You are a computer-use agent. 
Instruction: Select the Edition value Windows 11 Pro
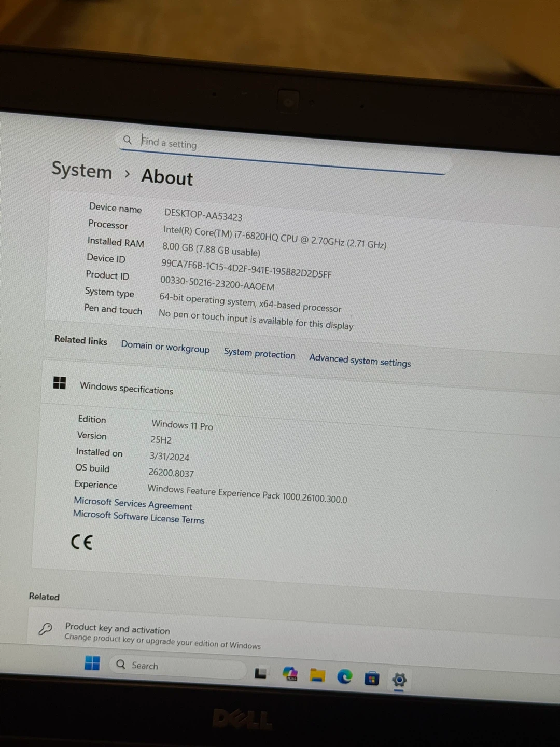pyautogui.click(x=182, y=425)
